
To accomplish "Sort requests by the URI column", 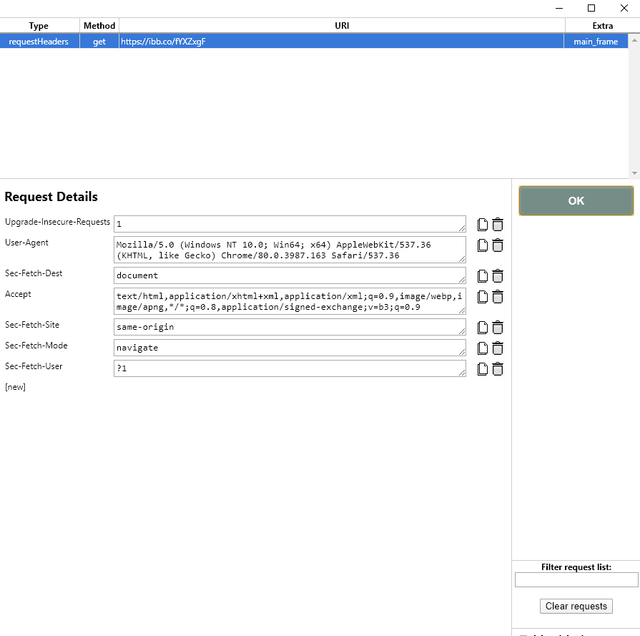I will tap(342, 26).
